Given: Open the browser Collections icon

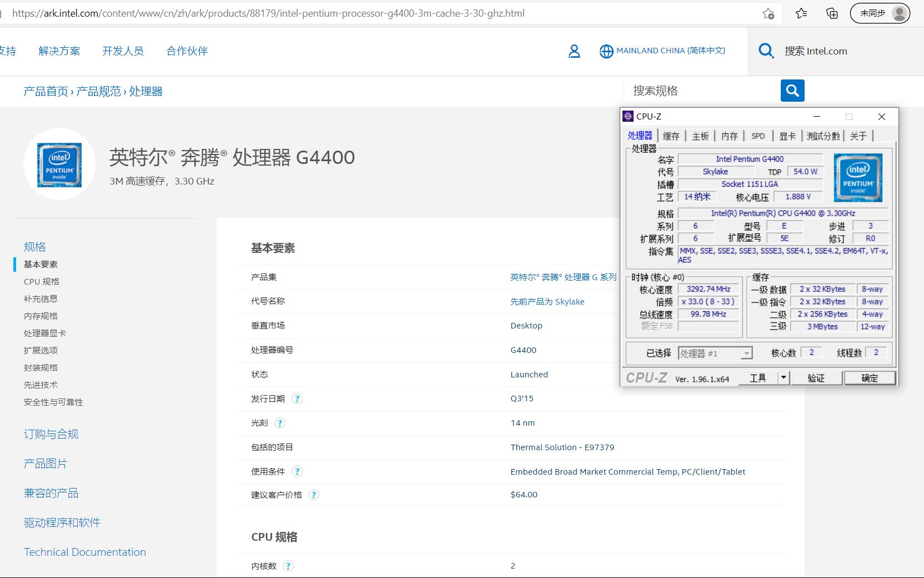Looking at the screenshot, I should [x=831, y=13].
